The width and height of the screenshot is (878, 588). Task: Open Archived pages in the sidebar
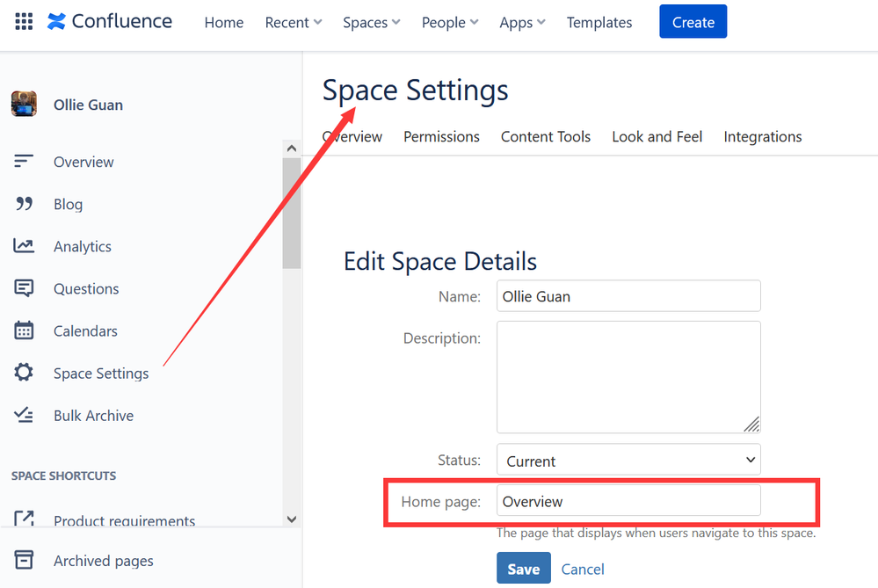click(x=104, y=561)
